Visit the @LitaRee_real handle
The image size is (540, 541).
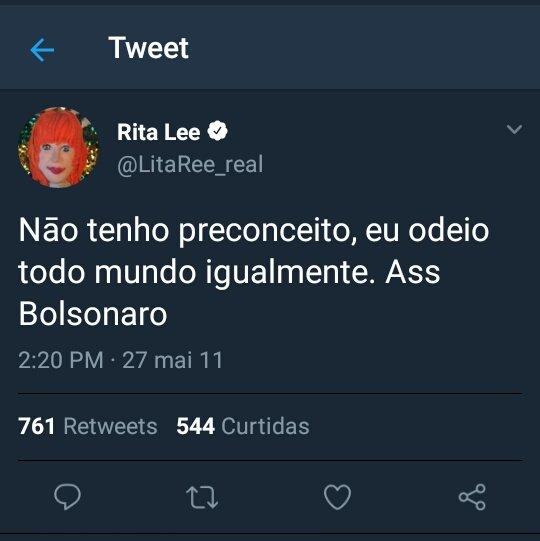click(x=190, y=165)
